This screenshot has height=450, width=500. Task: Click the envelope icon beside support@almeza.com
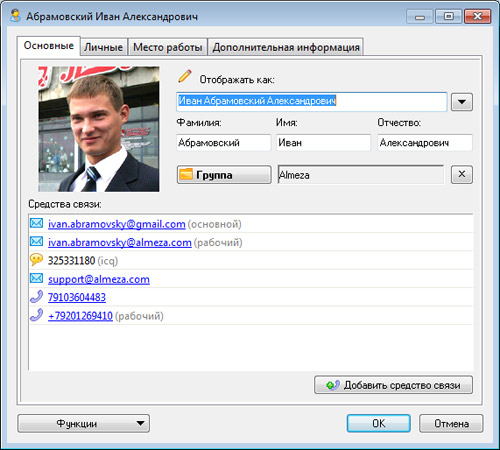coord(36,278)
